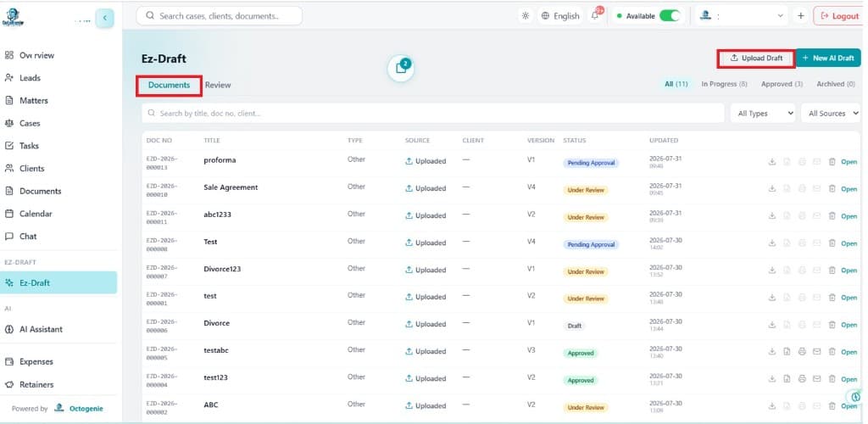The image size is (868, 424).
Task: Click the plus icon beside the account dropdown
Action: (x=800, y=16)
